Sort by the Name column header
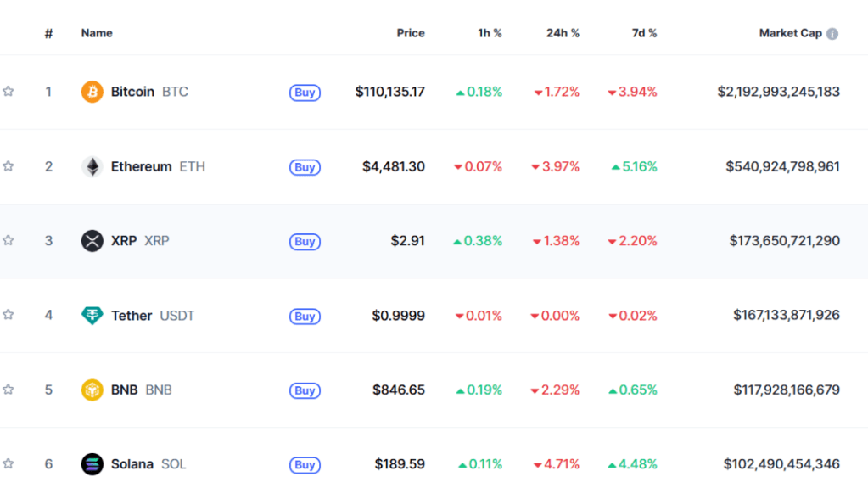Screen dimensions: 868x499 97,33
